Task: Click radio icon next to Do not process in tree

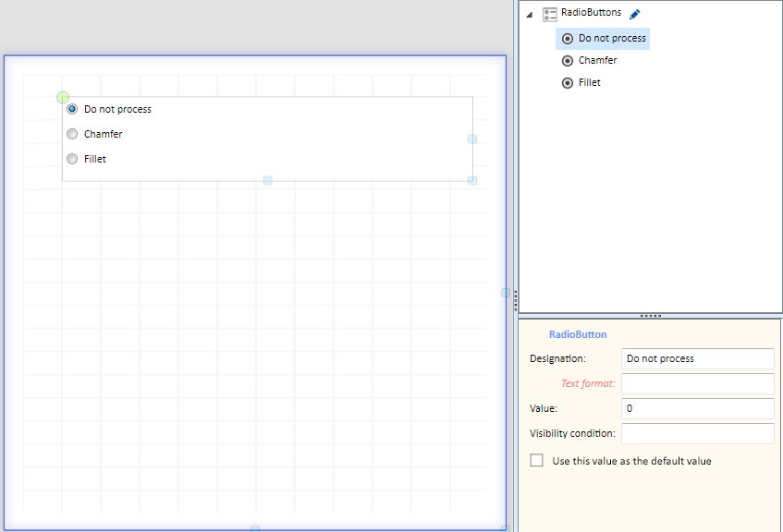Action: tap(568, 39)
